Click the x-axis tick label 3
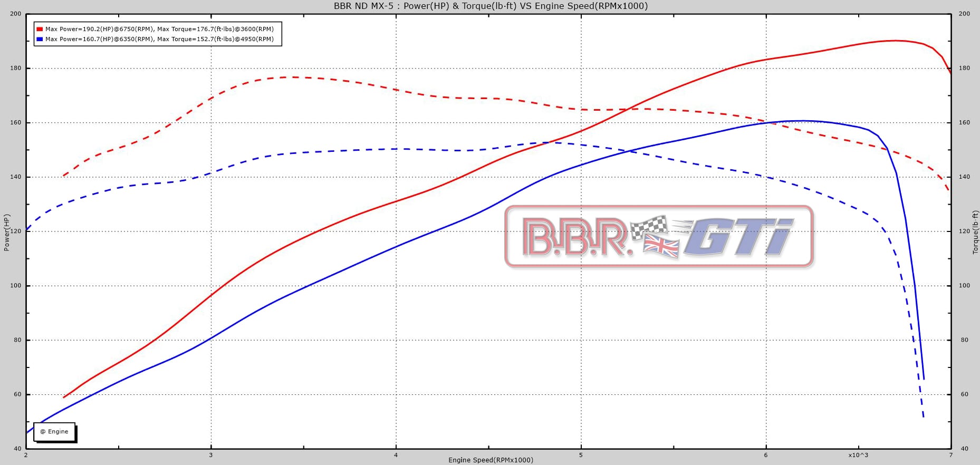 [x=211, y=454]
